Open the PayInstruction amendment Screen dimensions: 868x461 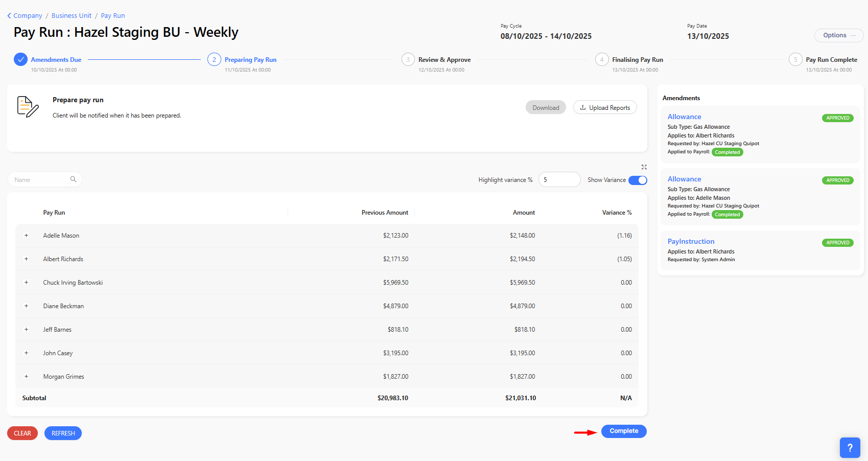[691, 242]
